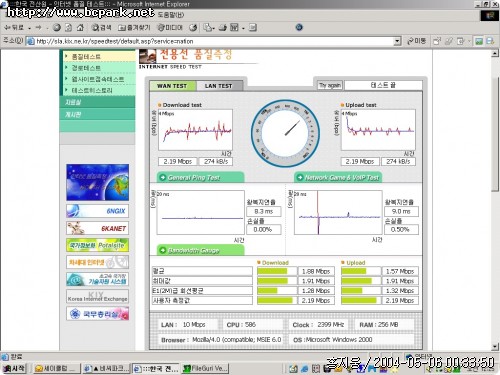This screenshot has width=500, height=375.
Task: Select the General Ping 0.00% loss value
Action: [264, 229]
